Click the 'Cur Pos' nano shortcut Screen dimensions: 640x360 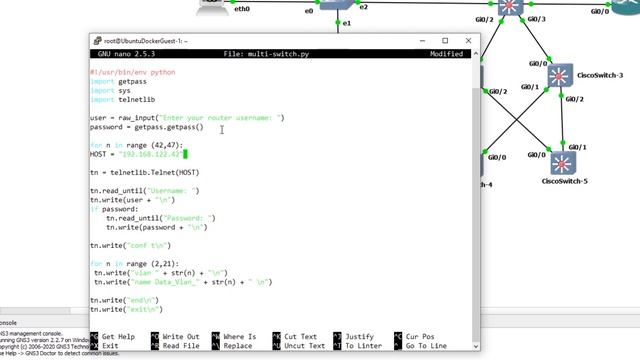[414, 337]
